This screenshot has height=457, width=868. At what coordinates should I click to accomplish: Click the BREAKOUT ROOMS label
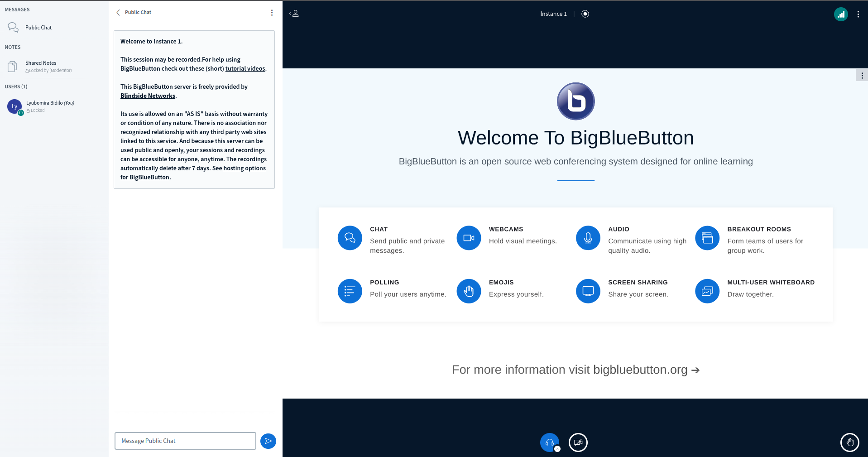point(759,229)
